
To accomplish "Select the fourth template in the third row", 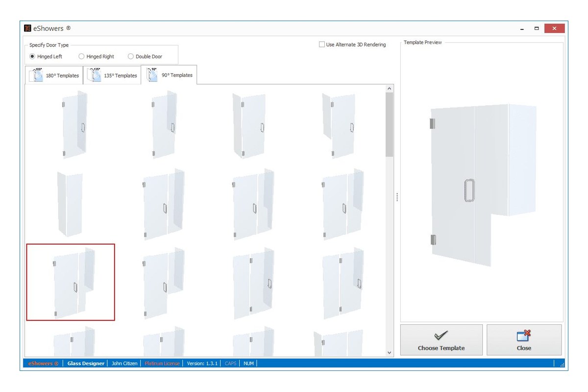I will pyautogui.click(x=343, y=283).
